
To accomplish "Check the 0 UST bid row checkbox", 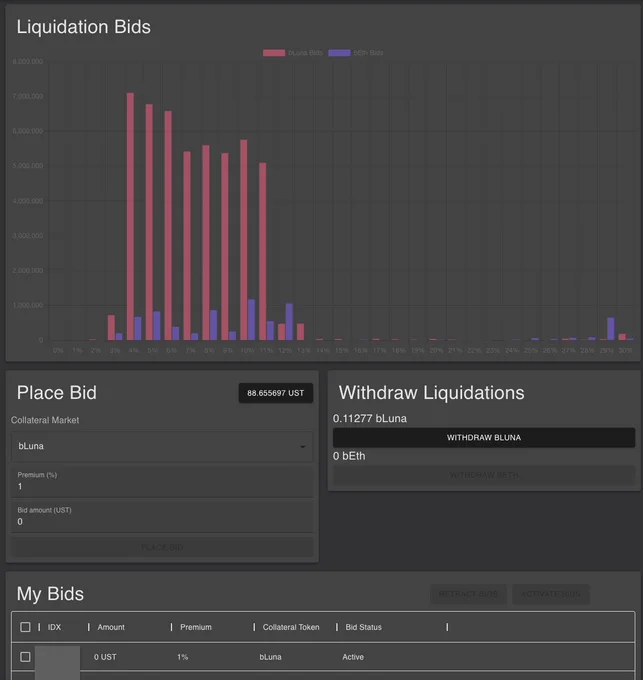I will [25, 657].
